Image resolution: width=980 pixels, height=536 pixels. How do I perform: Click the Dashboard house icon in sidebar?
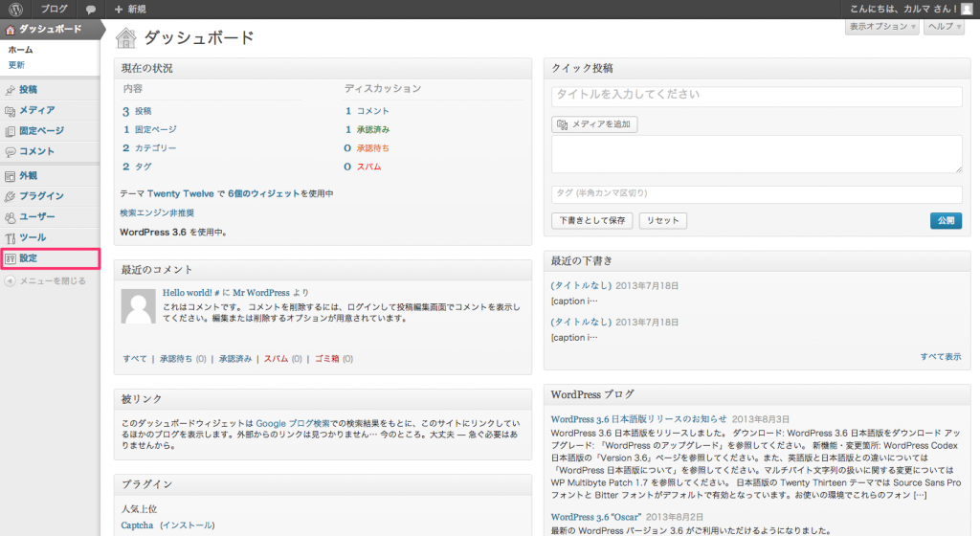(10, 30)
